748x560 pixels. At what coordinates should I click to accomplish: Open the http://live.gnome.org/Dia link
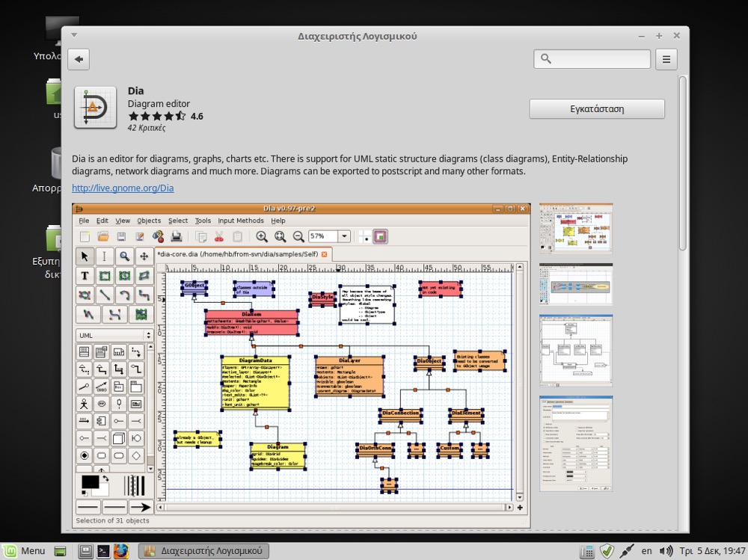tap(123, 188)
